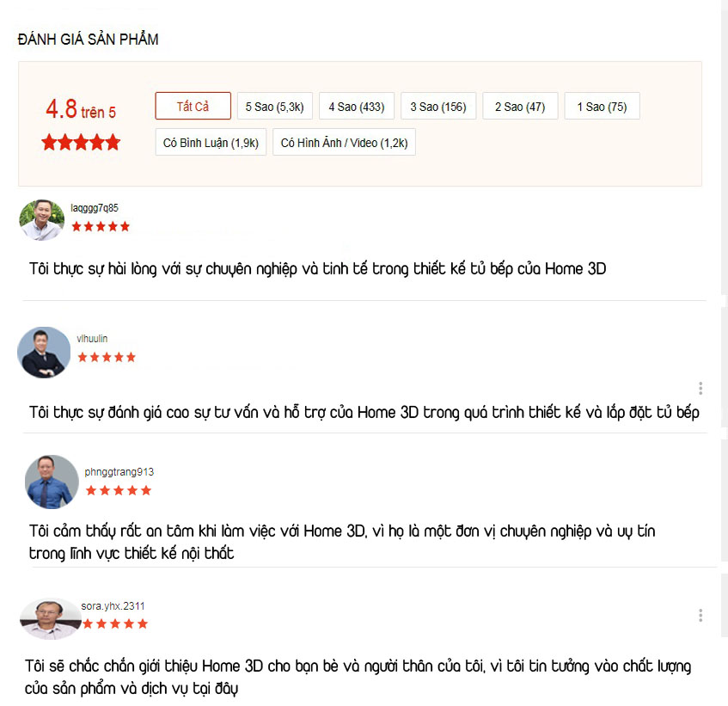This screenshot has height=706, width=728.
Task: Open the options menu beside vlhuulin's review
Action: click(700, 388)
